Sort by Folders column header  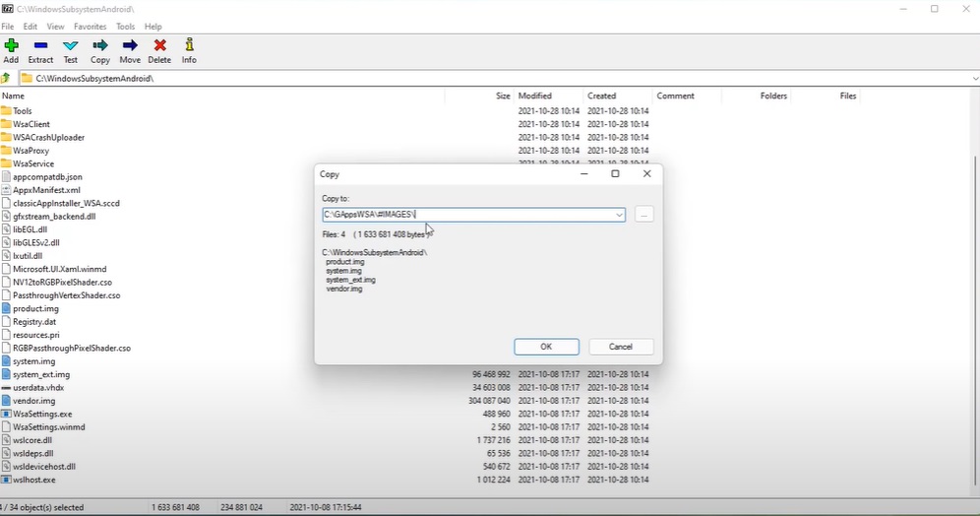tap(773, 96)
